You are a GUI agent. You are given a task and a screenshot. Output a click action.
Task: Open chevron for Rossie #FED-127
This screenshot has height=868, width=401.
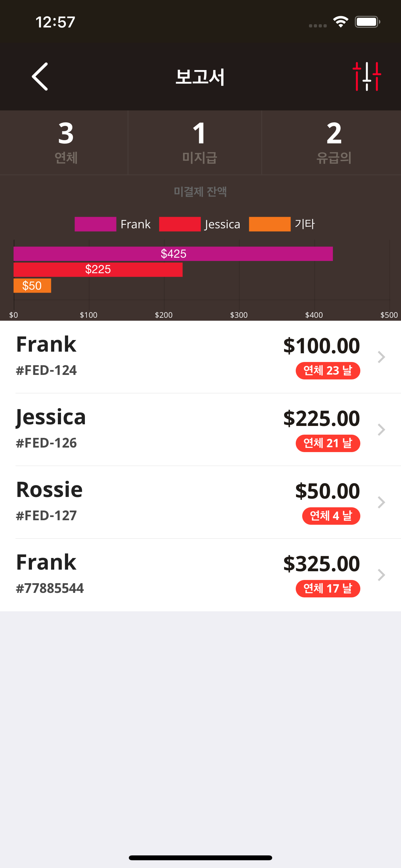tap(381, 502)
